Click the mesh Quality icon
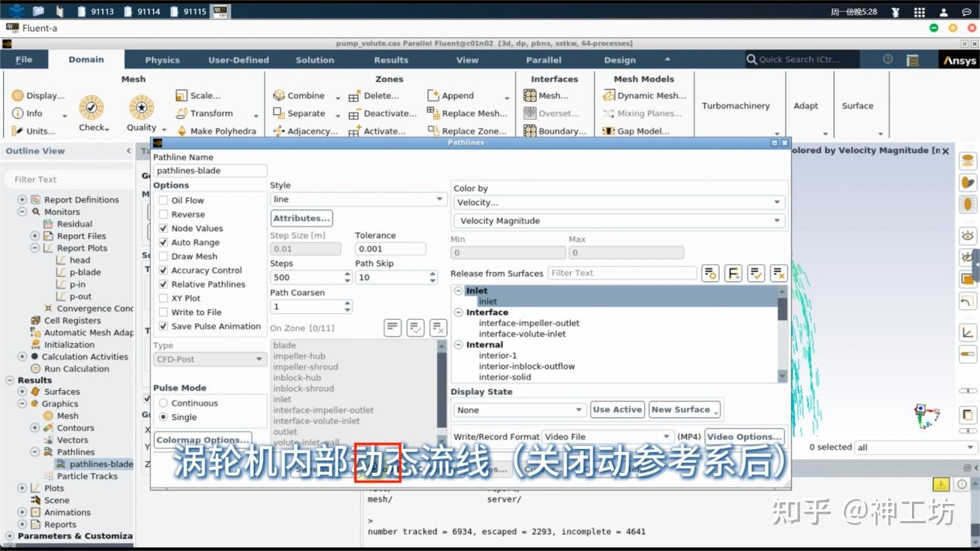This screenshot has height=551, width=980. point(142,107)
